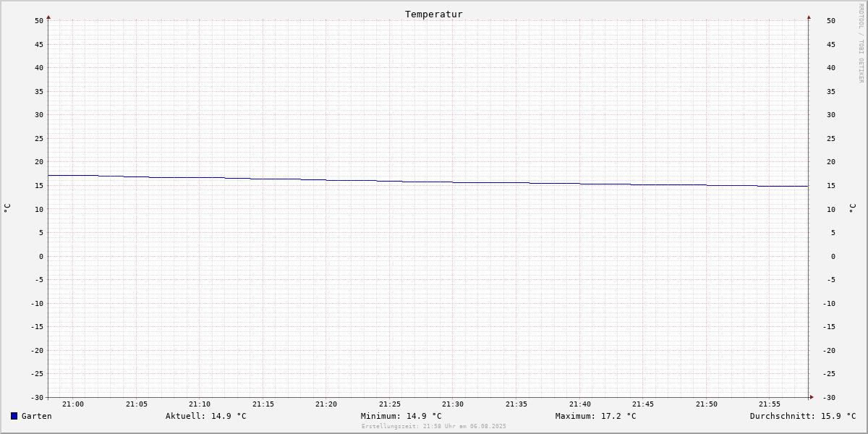Select the Durchschnitt: 15.9 °C value

[x=803, y=416]
